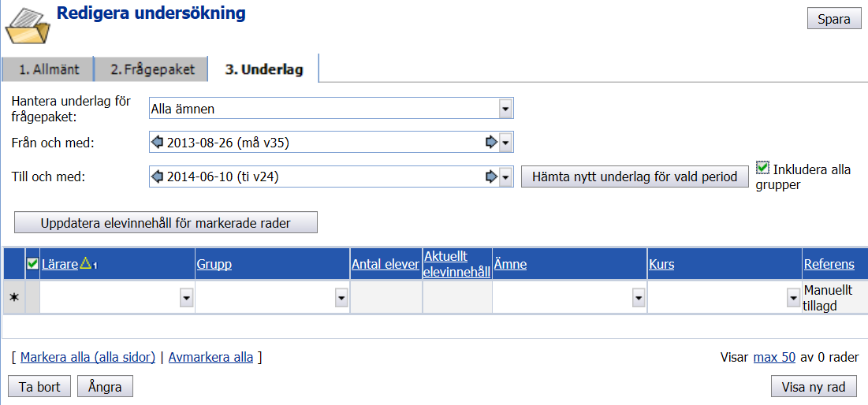
Task: Sort by Referens column header
Action: click(x=829, y=265)
